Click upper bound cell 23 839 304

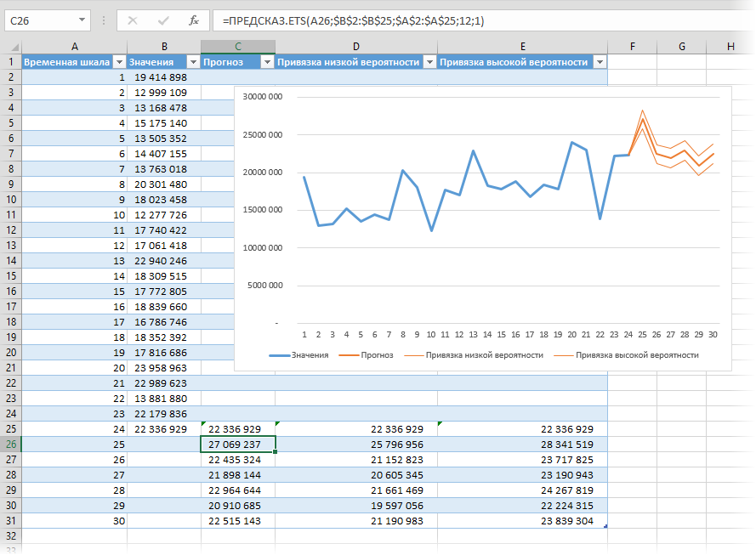(523, 521)
